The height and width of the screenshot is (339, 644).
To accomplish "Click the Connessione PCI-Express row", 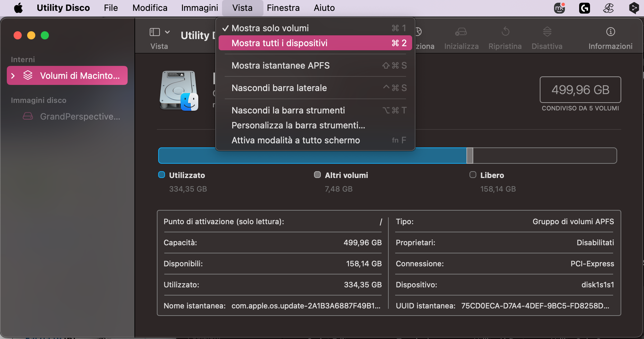I will point(505,264).
